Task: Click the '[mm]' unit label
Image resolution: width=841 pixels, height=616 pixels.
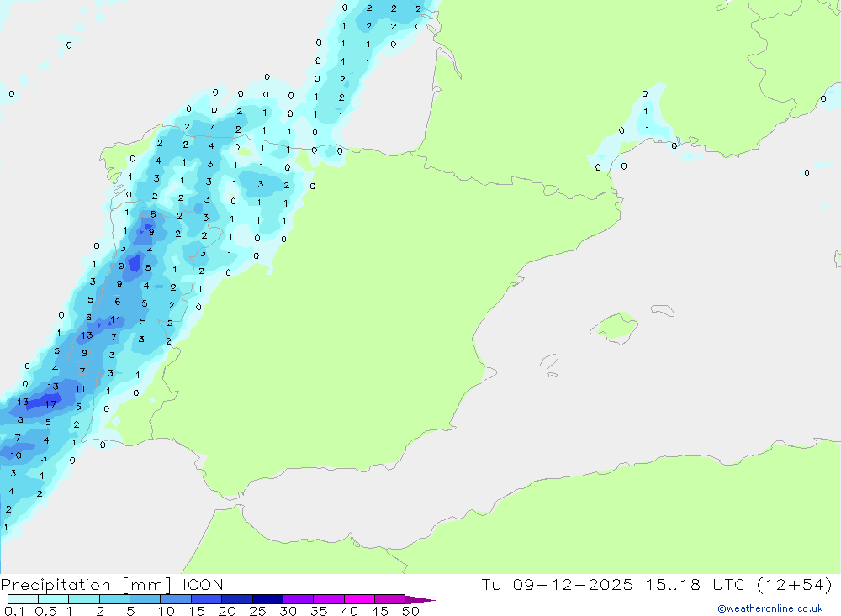Action: click(147, 585)
